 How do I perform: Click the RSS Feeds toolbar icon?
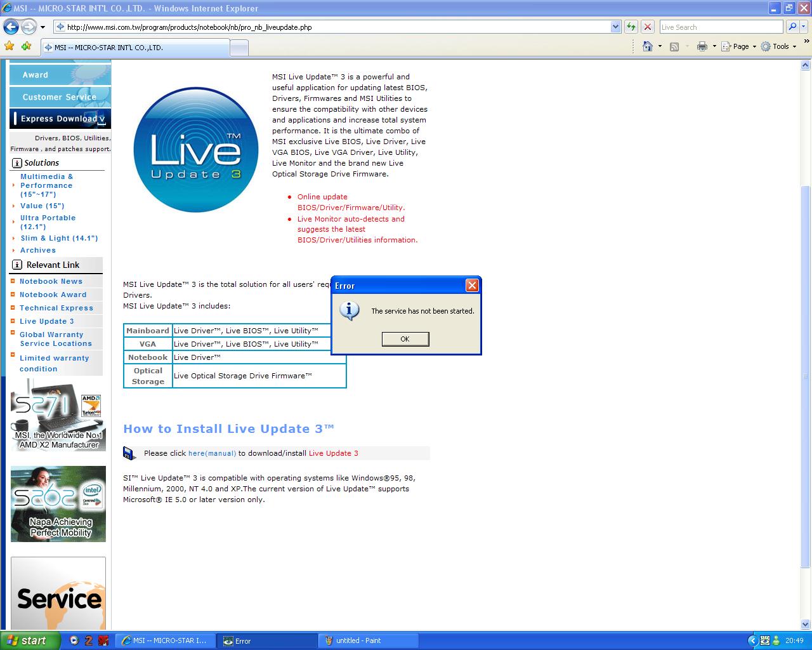point(674,46)
